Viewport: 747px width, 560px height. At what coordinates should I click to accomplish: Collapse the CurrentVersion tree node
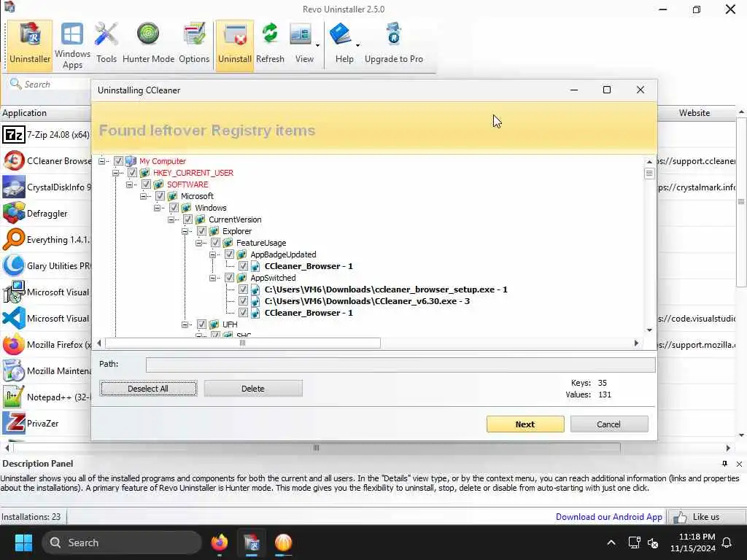[x=171, y=219]
